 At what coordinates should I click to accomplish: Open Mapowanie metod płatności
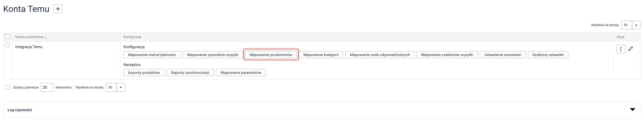152,55
